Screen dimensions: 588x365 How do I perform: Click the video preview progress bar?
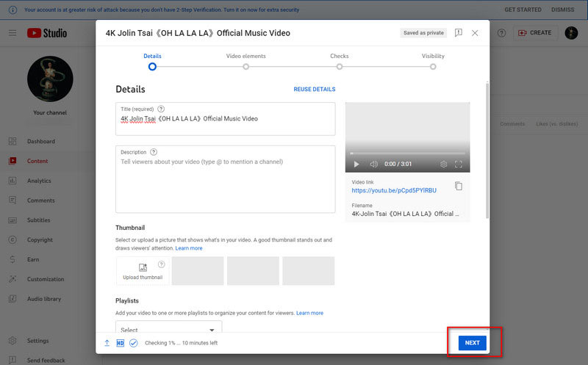(x=408, y=153)
